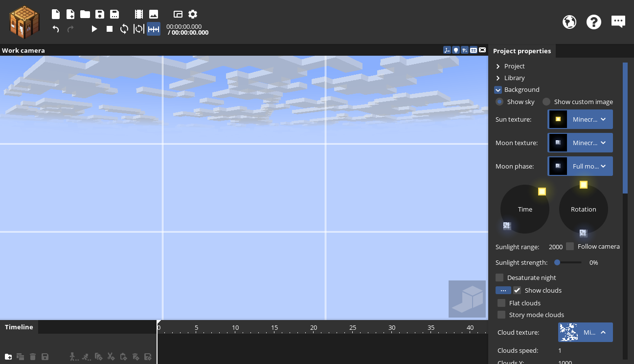
Task: Toggle view controls axis arrows icon
Action: pos(447,50)
